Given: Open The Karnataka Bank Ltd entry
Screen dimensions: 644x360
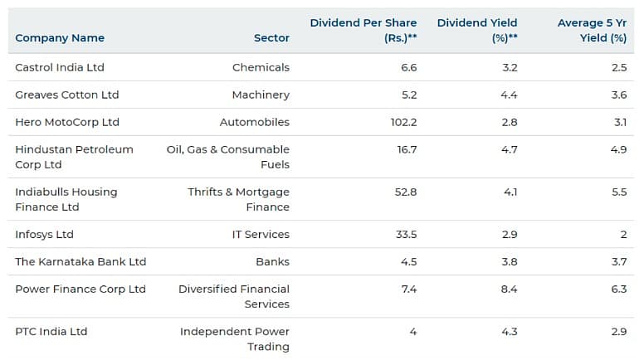Looking at the screenshot, I should tap(80, 261).
